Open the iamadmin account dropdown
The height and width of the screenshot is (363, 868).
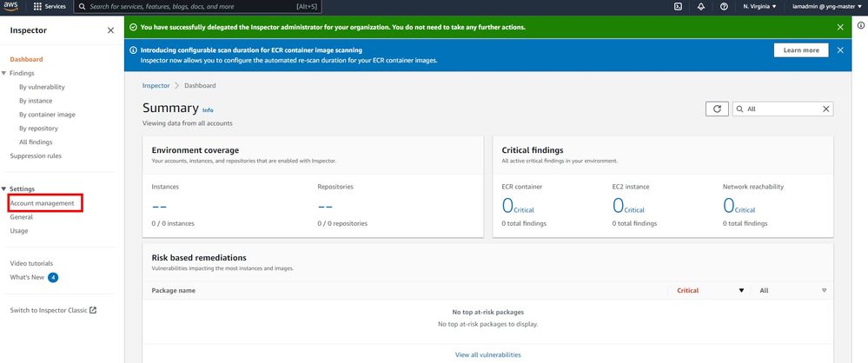827,7
